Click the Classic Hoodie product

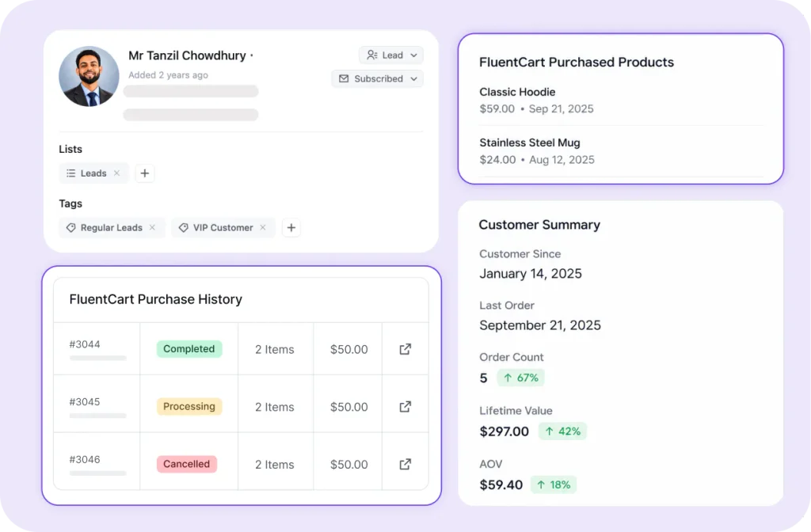[517, 92]
